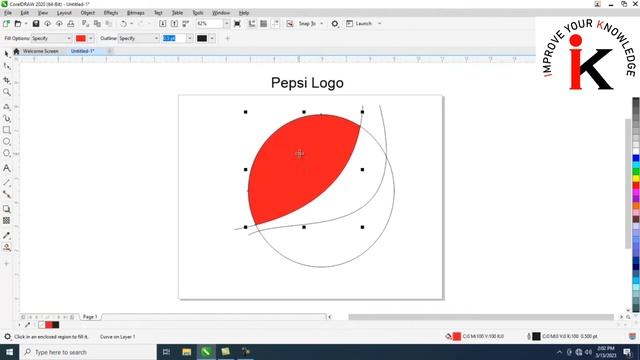This screenshot has height=360, width=640.
Task: Open the Windows Start menu
Action: pyautogui.click(x=9, y=352)
